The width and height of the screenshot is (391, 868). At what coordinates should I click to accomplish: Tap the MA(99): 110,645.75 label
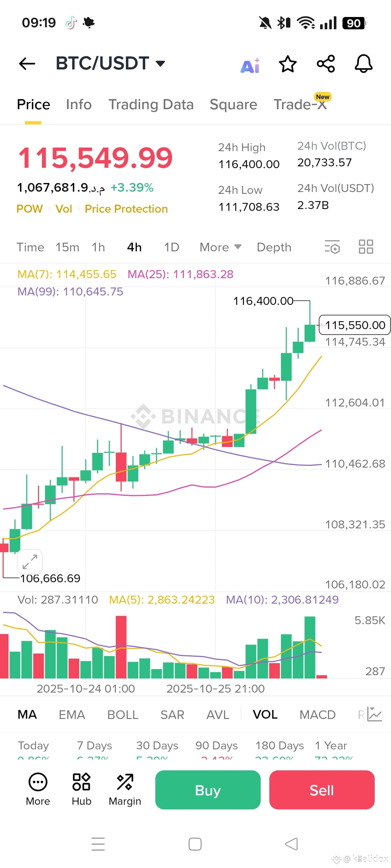pyautogui.click(x=70, y=292)
